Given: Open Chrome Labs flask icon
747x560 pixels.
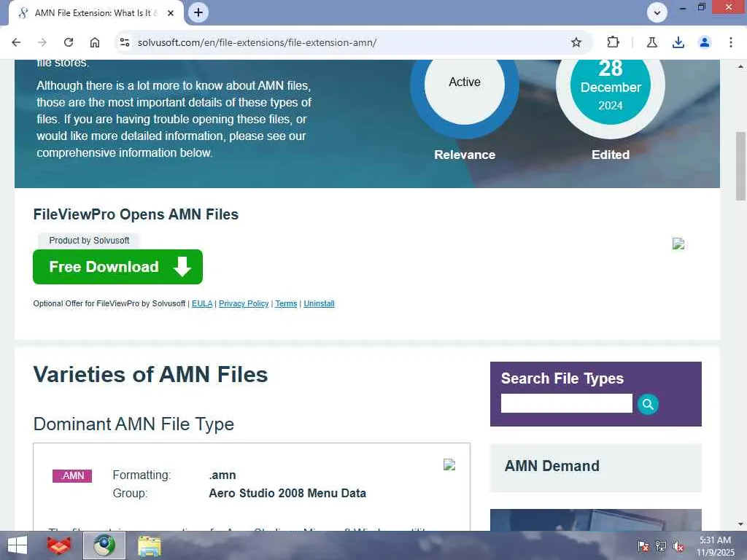Looking at the screenshot, I should [x=651, y=42].
